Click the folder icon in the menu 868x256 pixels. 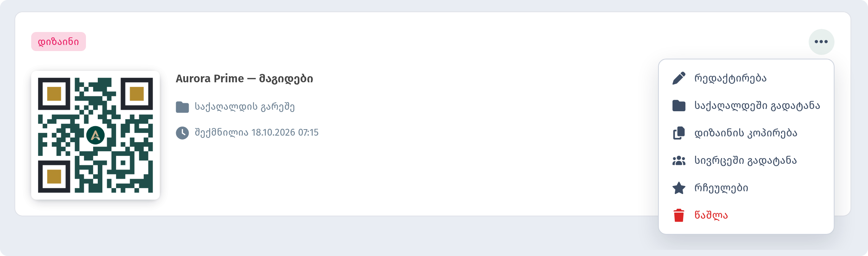[x=679, y=106]
